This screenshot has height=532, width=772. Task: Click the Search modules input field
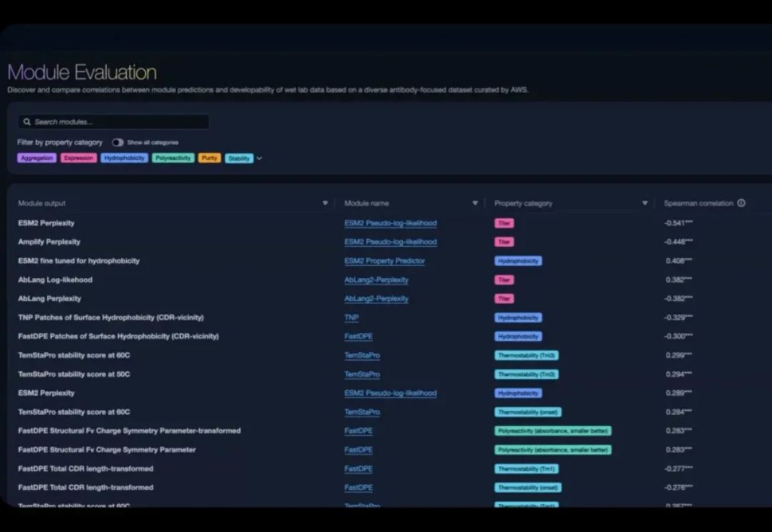point(118,122)
